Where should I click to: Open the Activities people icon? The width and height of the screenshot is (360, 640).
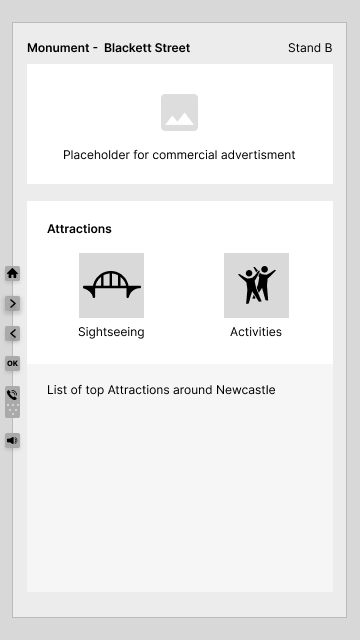(x=256, y=285)
